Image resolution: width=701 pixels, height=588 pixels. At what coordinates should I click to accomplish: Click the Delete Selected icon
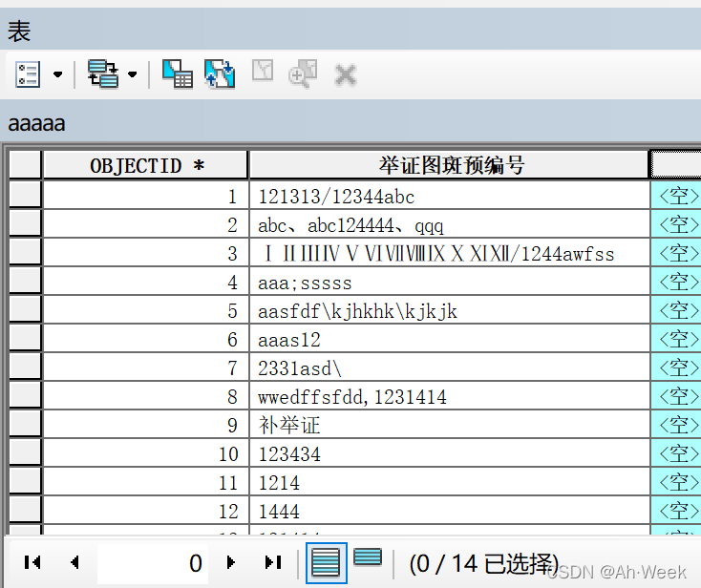pos(346,74)
